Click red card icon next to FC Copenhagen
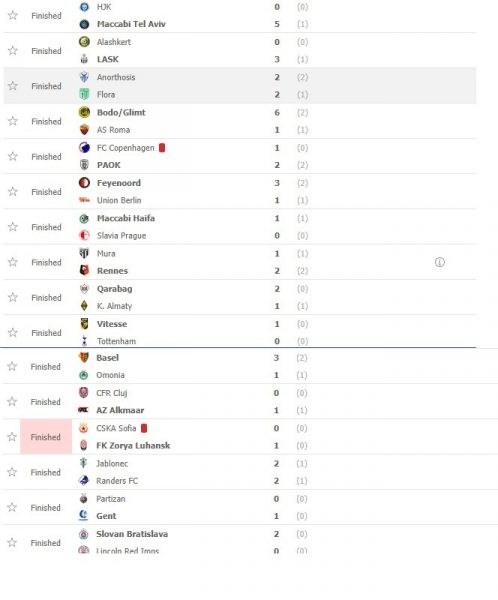 (162, 148)
